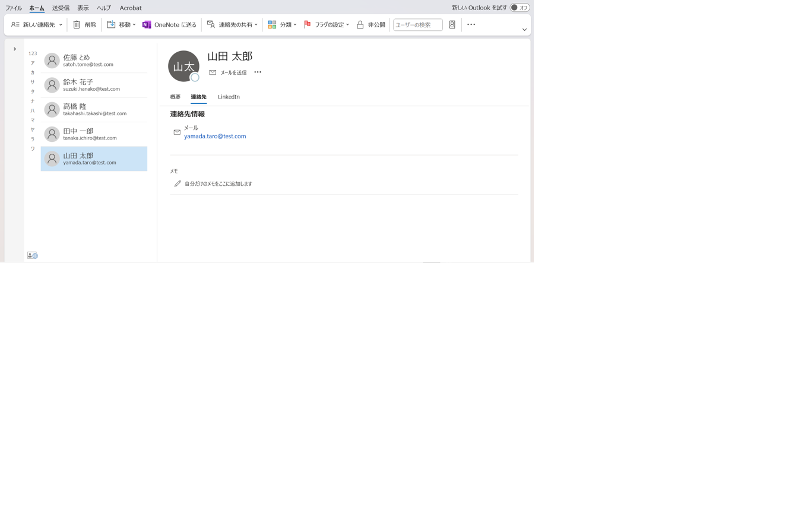Open フラグの設定 dropdown arrow
The height and width of the screenshot is (532, 798).
coord(347,25)
